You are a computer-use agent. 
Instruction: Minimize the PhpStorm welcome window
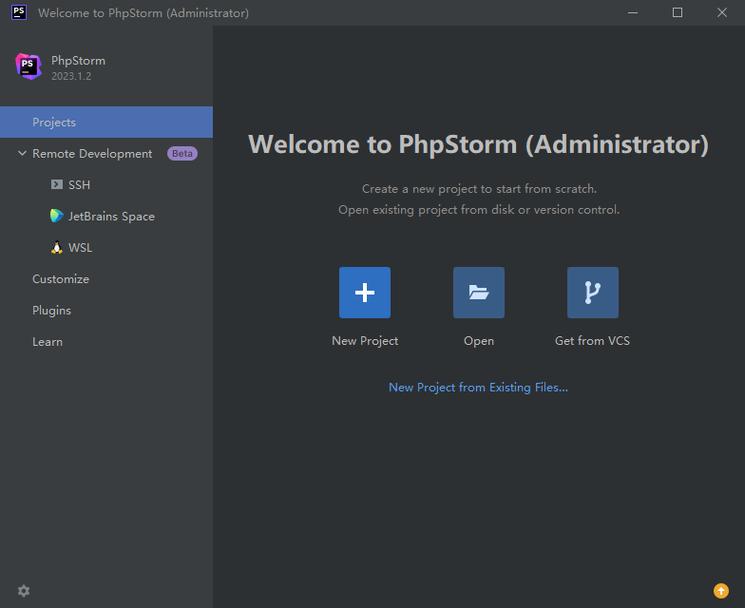tap(633, 12)
